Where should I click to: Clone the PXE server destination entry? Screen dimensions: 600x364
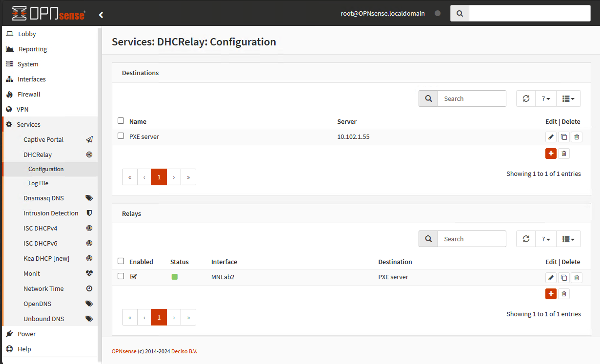click(x=563, y=137)
